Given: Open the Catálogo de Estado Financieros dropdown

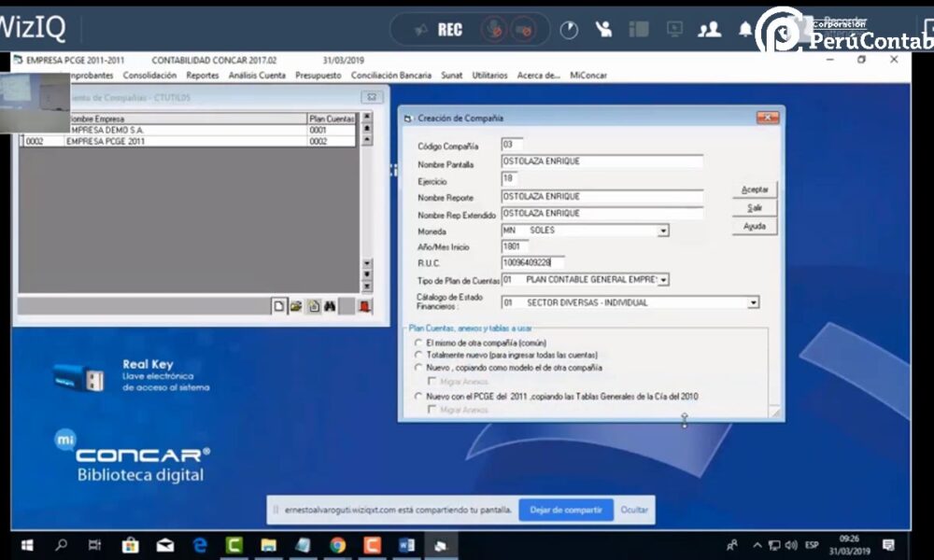Looking at the screenshot, I should coord(753,302).
